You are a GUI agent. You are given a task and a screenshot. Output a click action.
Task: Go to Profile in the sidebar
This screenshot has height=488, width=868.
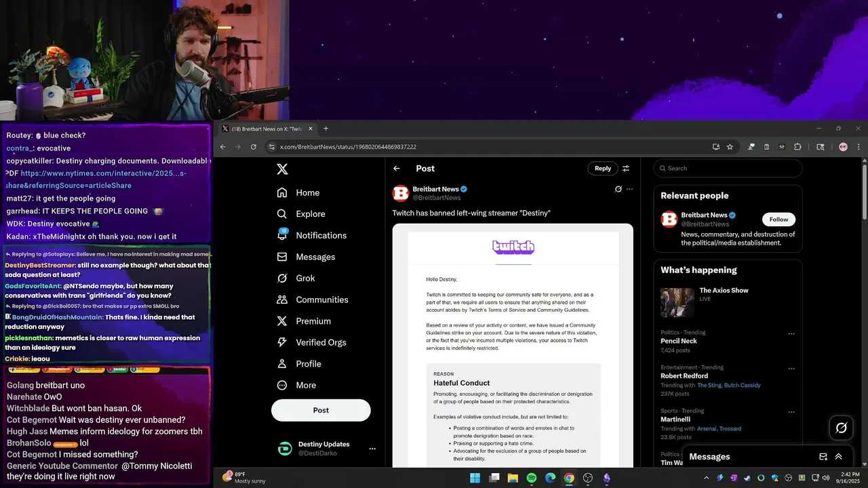299,364
